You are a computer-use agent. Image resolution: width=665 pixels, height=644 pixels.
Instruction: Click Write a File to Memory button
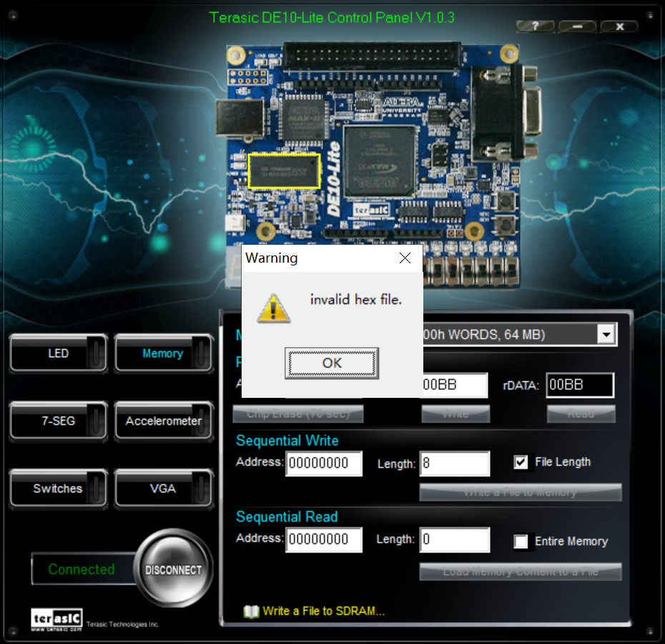(521, 492)
